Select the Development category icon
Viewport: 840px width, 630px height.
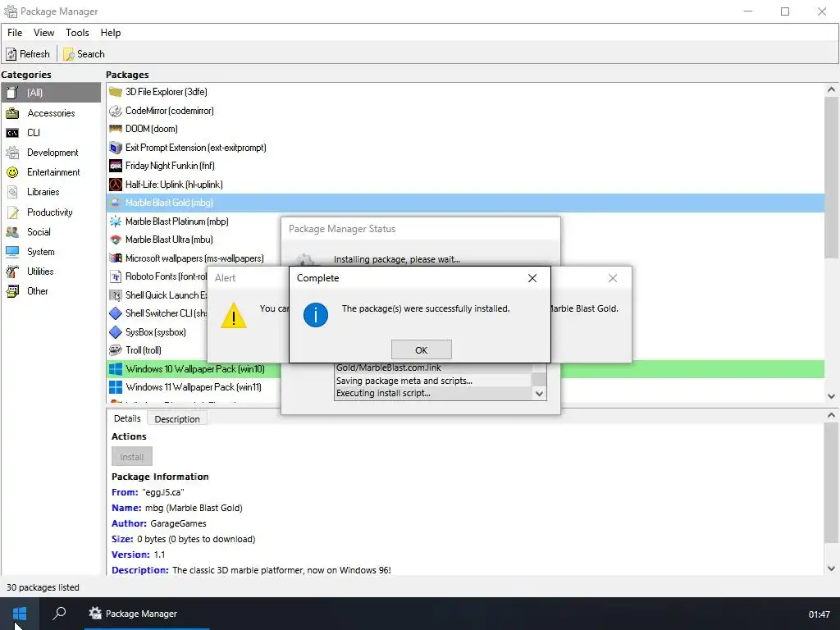click(x=12, y=153)
